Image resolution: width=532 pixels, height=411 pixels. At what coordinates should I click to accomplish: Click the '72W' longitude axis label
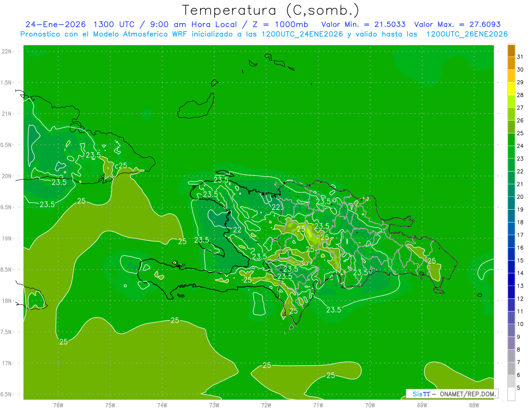(266, 405)
